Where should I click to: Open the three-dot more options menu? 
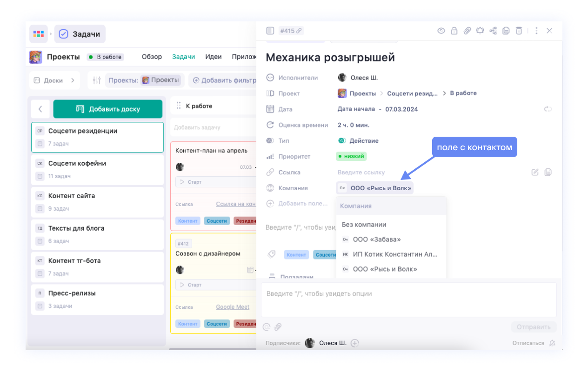[x=536, y=31]
